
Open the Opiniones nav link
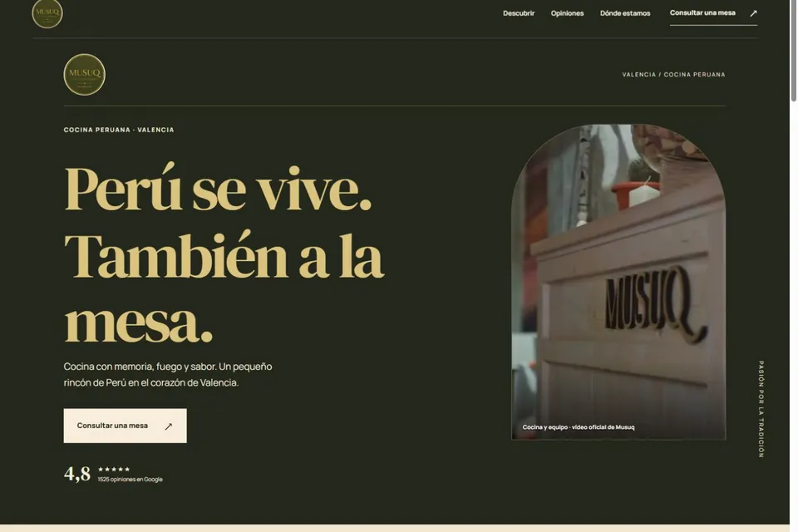tap(567, 13)
